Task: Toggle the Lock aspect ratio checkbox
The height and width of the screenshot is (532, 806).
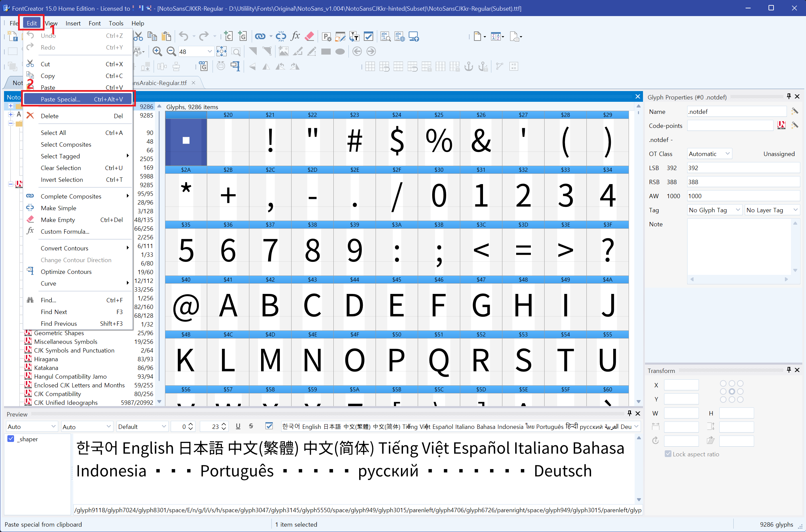Action: coord(668,454)
